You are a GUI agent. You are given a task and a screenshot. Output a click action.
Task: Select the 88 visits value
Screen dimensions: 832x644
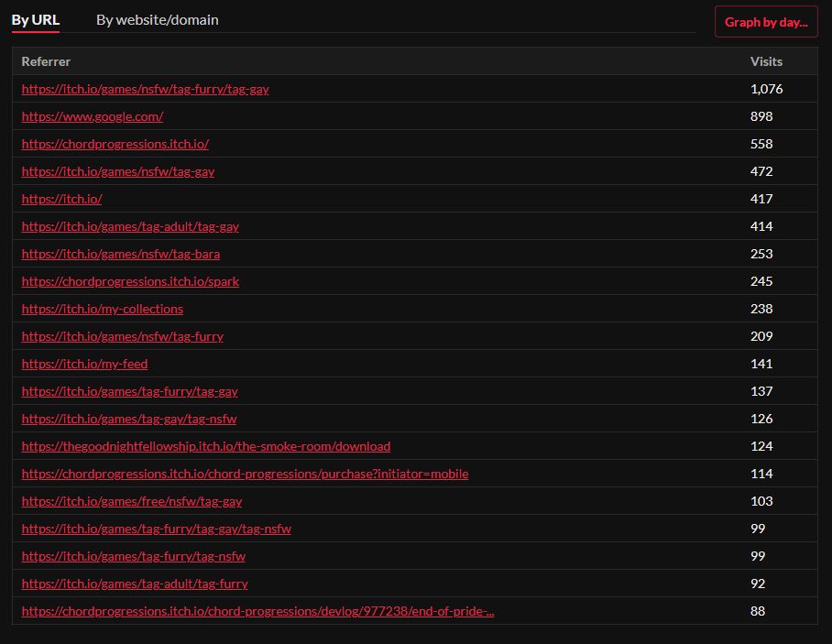pos(758,612)
